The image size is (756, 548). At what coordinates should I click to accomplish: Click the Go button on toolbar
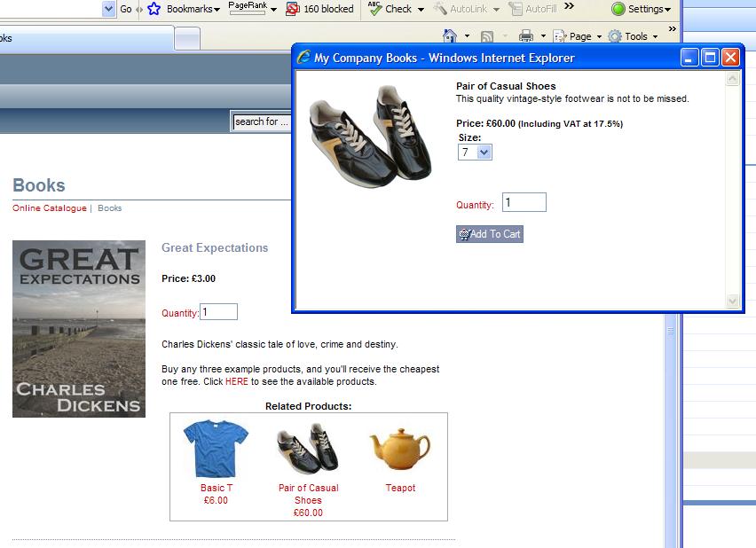click(x=125, y=9)
